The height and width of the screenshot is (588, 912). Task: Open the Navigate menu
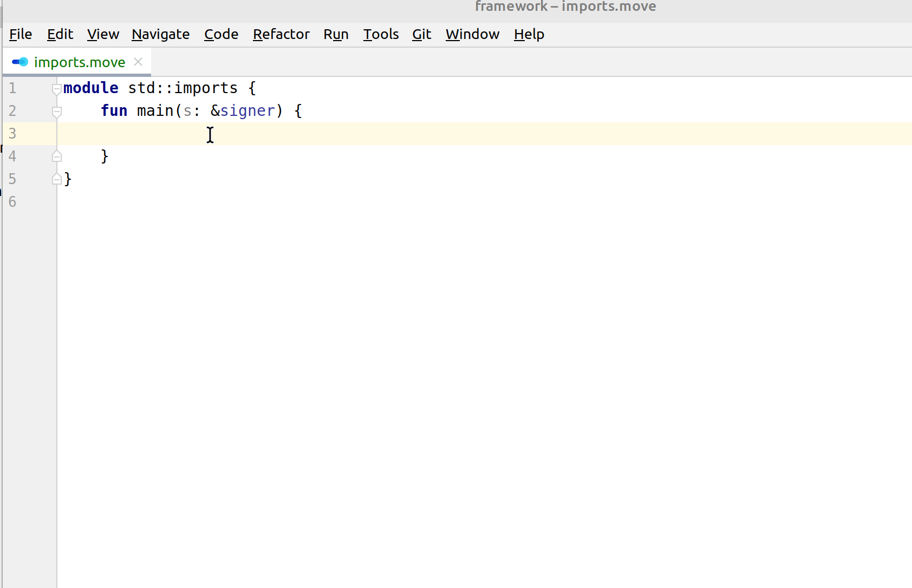160,35
